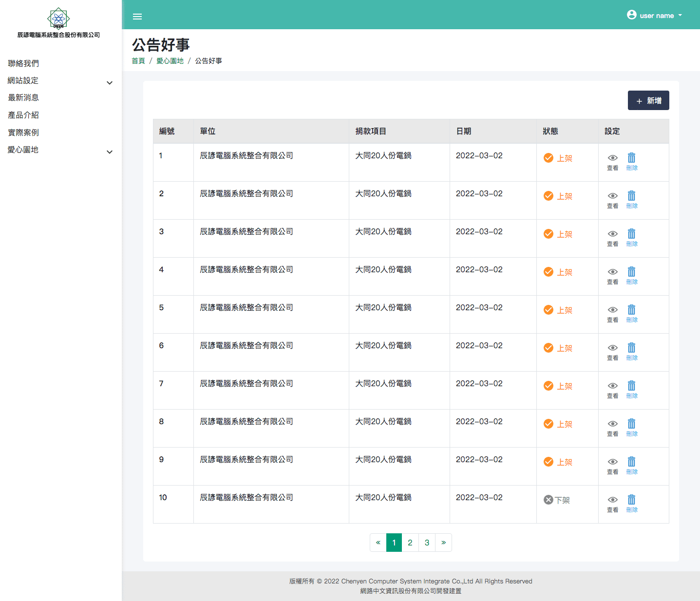Image resolution: width=700 pixels, height=601 pixels.
Task: Toggle 上架 status of row 2
Action: pyautogui.click(x=558, y=196)
